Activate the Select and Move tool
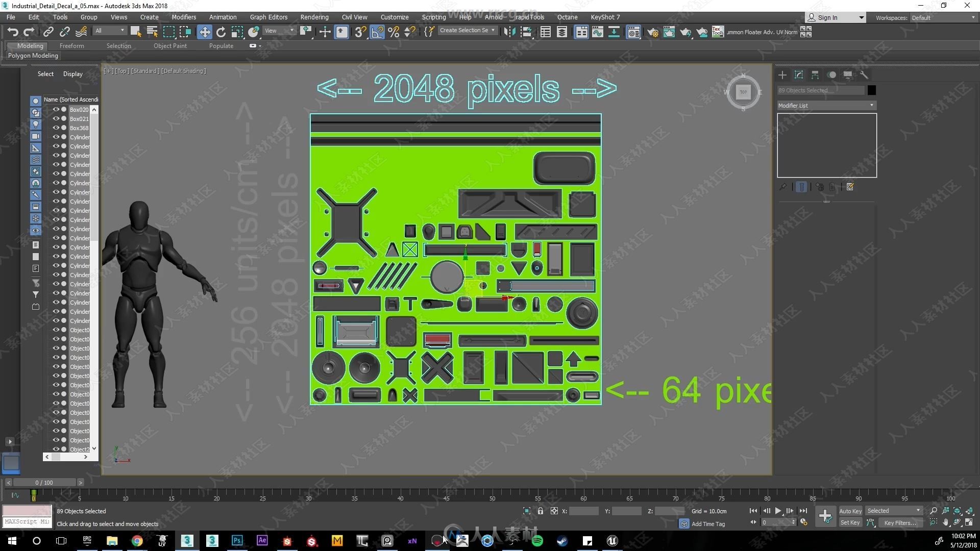Image resolution: width=980 pixels, height=551 pixels. pos(205,32)
